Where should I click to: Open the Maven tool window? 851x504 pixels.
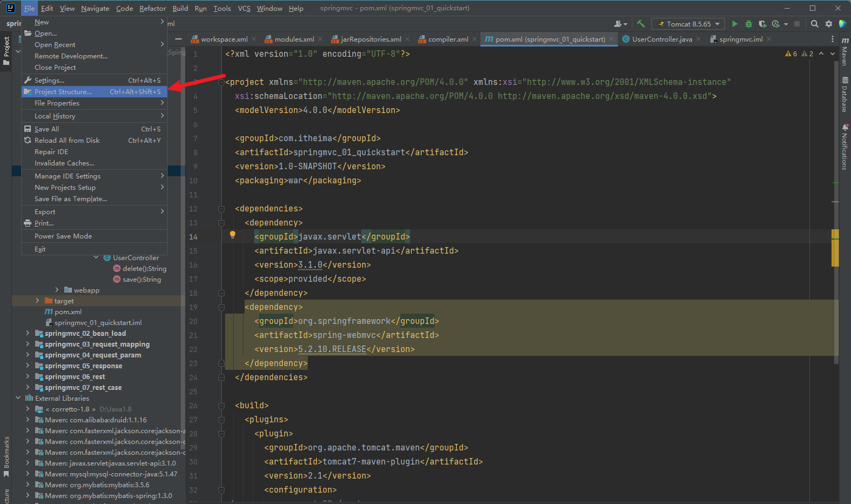pos(845,51)
